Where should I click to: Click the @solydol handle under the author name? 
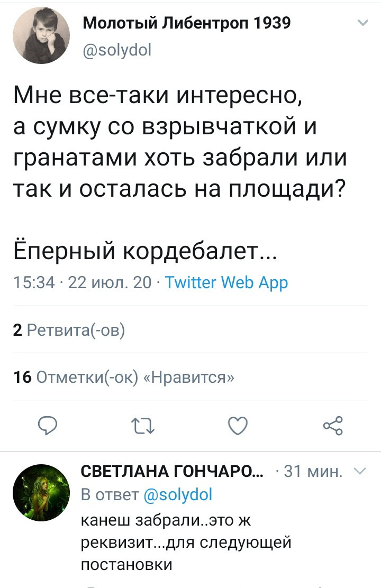117,50
